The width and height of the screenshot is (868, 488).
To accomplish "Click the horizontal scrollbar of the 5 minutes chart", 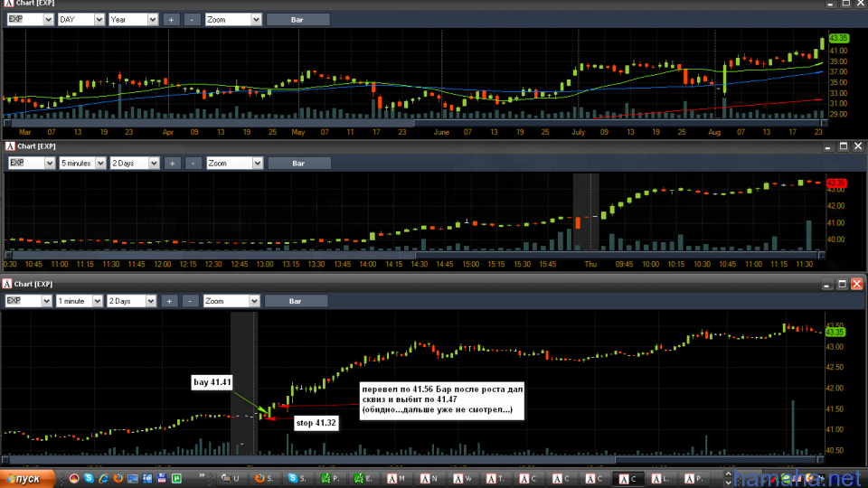I will pos(415,255).
